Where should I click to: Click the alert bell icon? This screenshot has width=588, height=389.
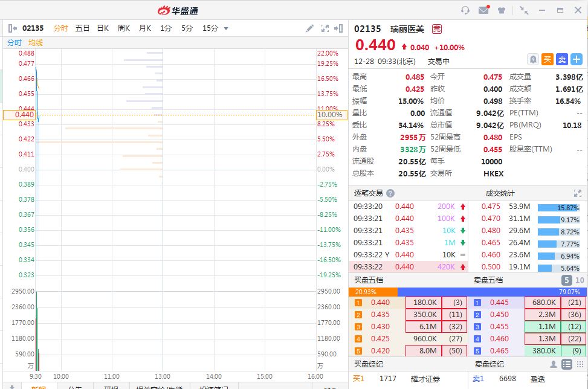pos(532,59)
